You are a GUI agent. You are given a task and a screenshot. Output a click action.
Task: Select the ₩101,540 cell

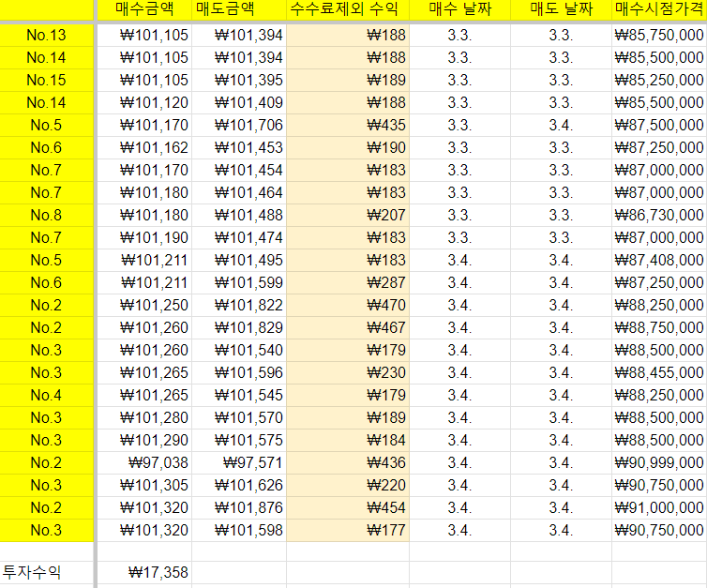pyautogui.click(x=239, y=350)
